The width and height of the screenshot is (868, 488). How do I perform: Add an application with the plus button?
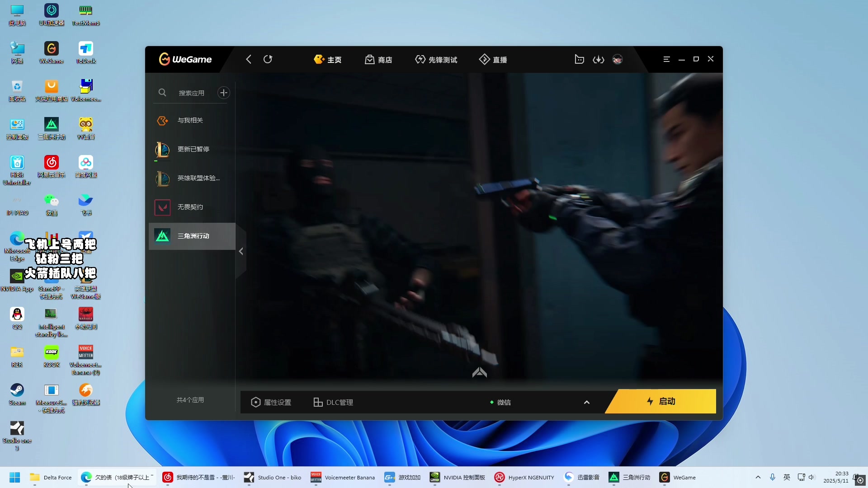(224, 93)
